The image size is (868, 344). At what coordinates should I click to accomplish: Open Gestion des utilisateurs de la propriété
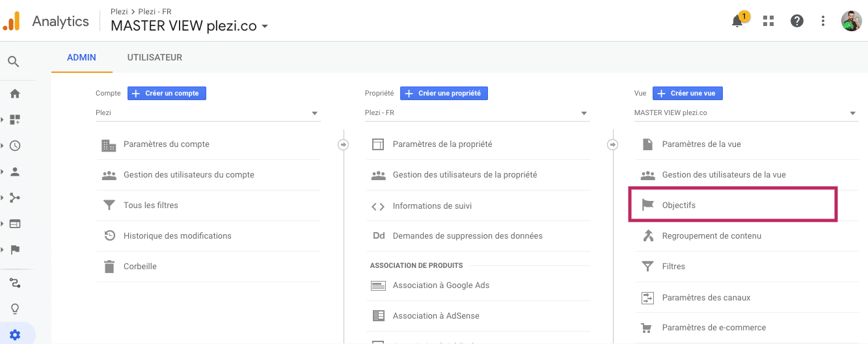478,175
